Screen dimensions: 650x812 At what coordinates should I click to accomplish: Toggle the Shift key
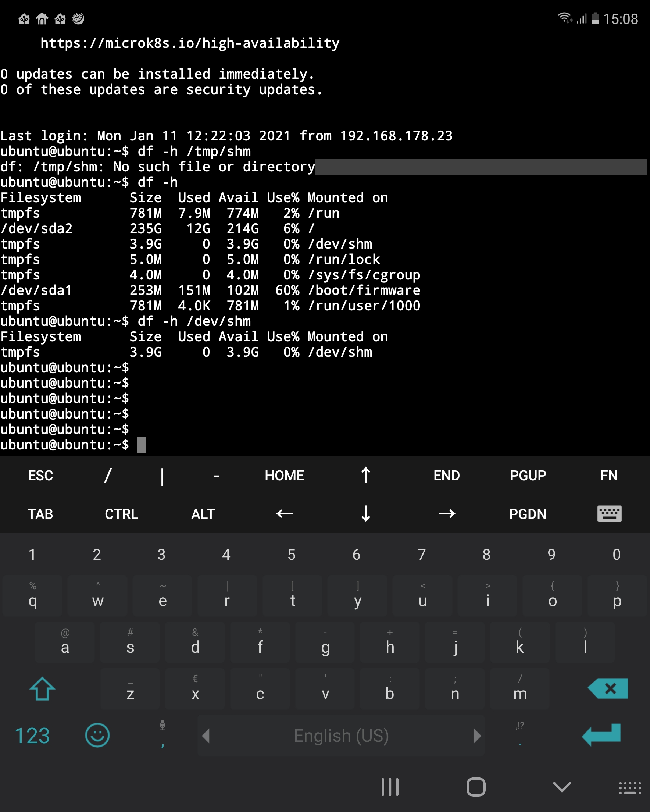click(x=42, y=689)
